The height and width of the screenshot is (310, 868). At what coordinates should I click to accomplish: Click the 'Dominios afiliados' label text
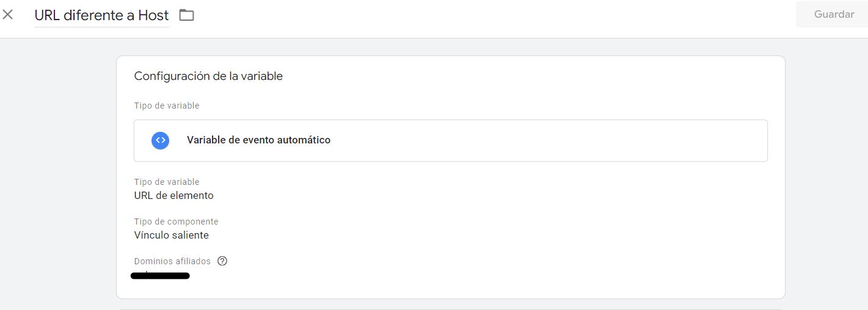point(172,261)
